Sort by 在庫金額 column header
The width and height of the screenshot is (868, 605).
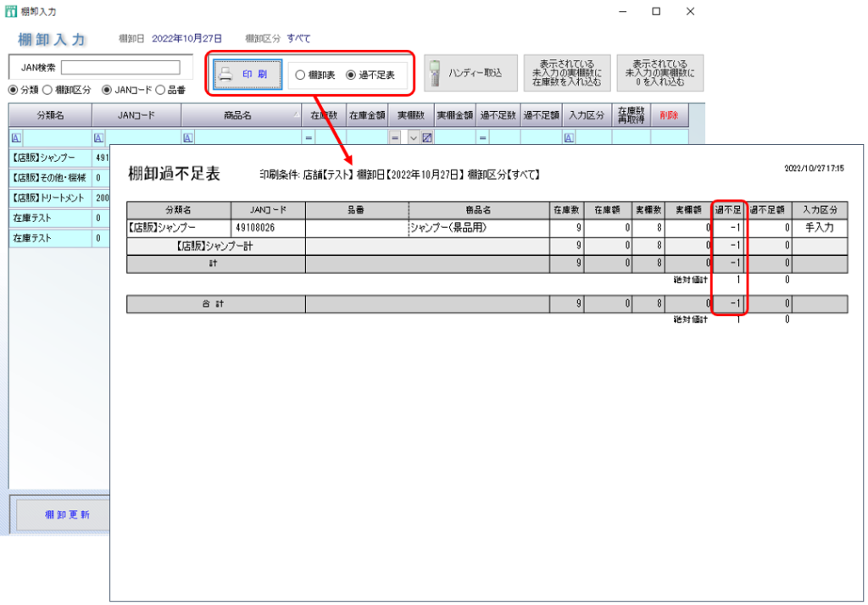(x=367, y=115)
